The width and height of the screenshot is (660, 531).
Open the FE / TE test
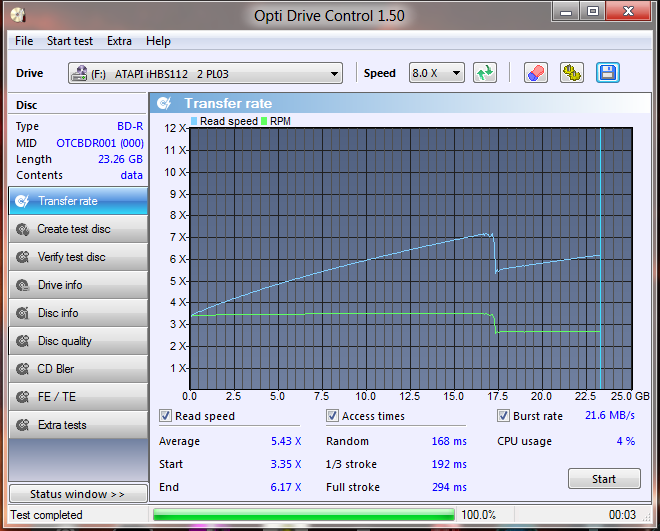pyautogui.click(x=78, y=397)
